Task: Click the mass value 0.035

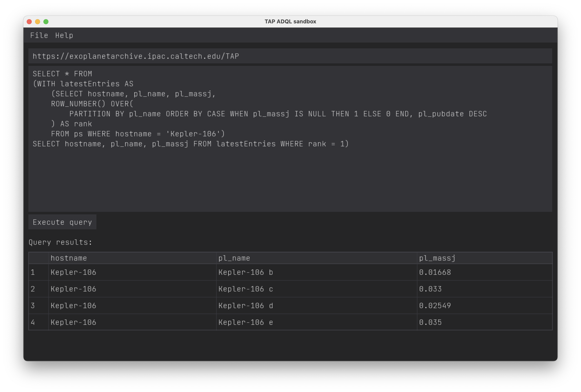Action: pos(431,322)
